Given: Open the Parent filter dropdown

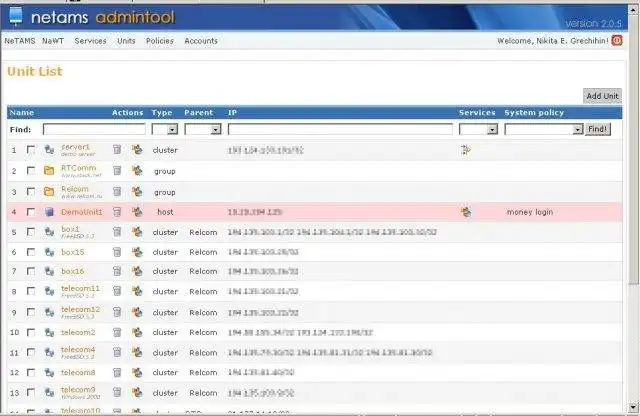Looking at the screenshot, I should click(203, 129).
